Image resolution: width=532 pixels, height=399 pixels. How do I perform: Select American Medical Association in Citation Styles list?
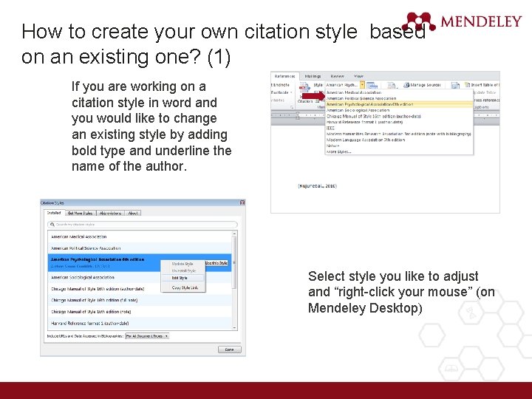point(140,237)
